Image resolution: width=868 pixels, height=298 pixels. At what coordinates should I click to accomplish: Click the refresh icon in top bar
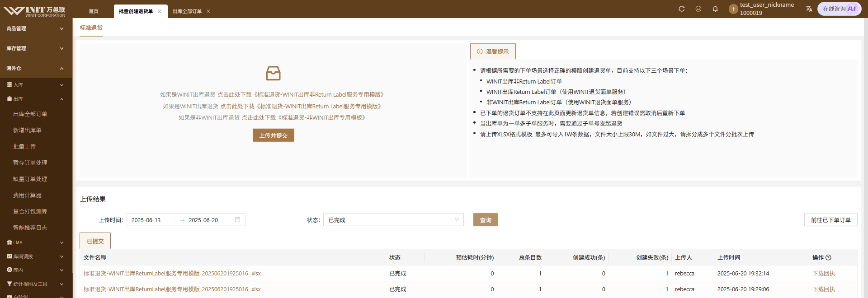pos(682,9)
